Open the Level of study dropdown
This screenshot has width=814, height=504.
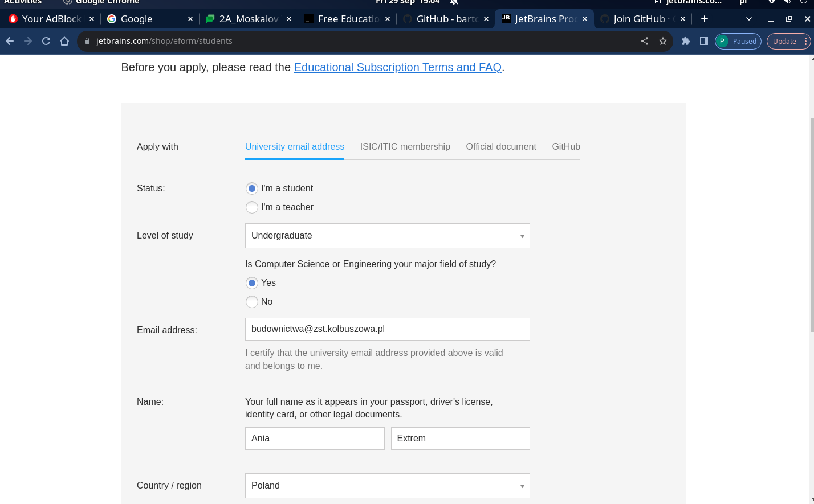click(388, 236)
